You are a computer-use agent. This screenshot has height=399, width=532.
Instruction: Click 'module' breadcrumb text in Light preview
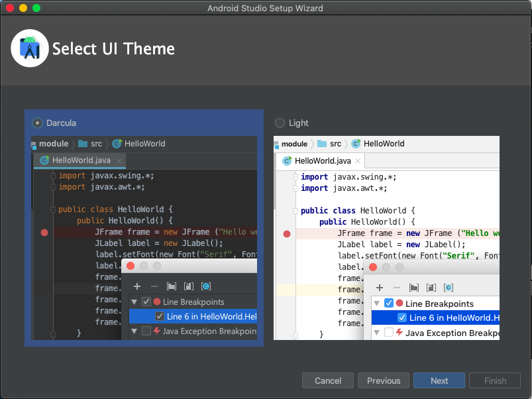click(295, 144)
